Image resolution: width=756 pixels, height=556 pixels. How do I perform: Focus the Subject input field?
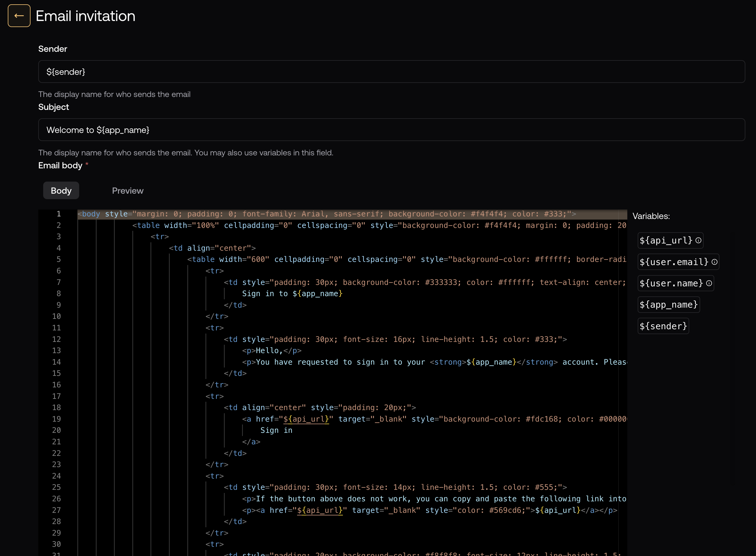pos(391,130)
